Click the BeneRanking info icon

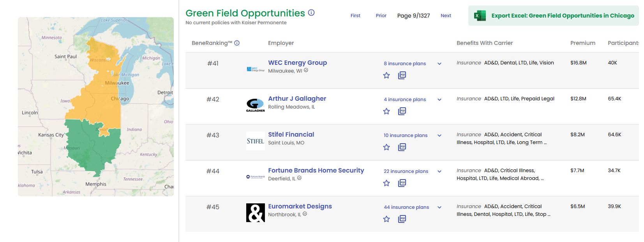237,43
